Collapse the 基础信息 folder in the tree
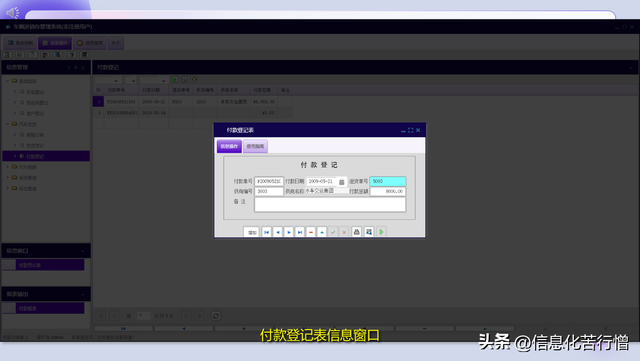This screenshot has height=361, width=640. (x=7, y=81)
